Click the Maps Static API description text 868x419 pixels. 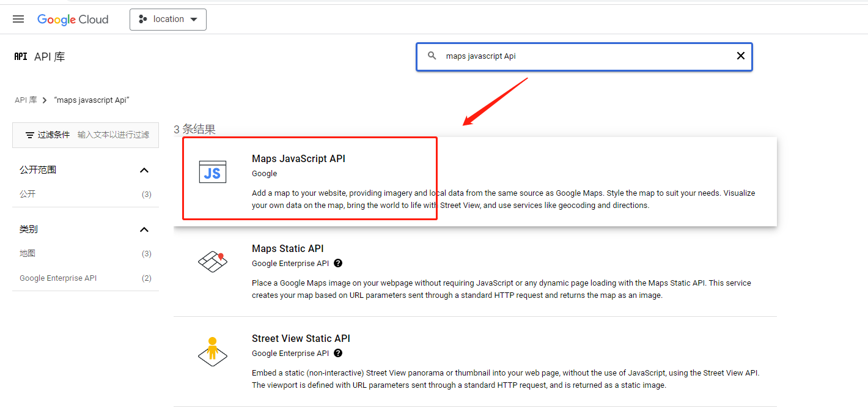click(x=501, y=289)
